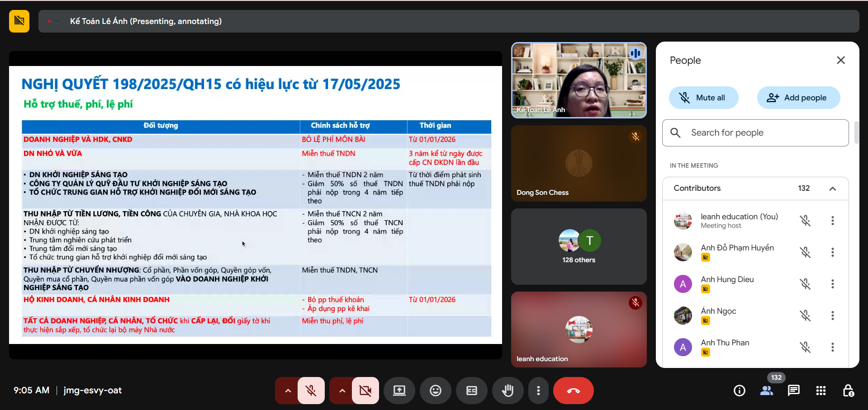Click the Add people button

click(798, 98)
